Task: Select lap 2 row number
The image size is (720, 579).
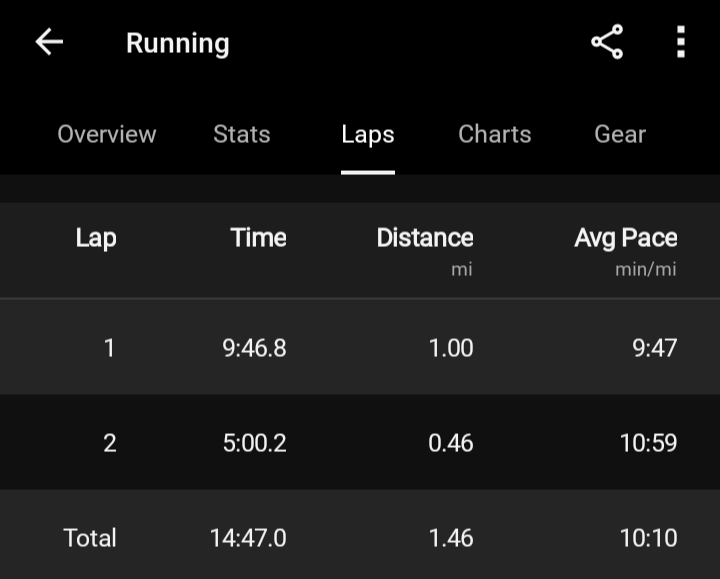Action: click(109, 443)
